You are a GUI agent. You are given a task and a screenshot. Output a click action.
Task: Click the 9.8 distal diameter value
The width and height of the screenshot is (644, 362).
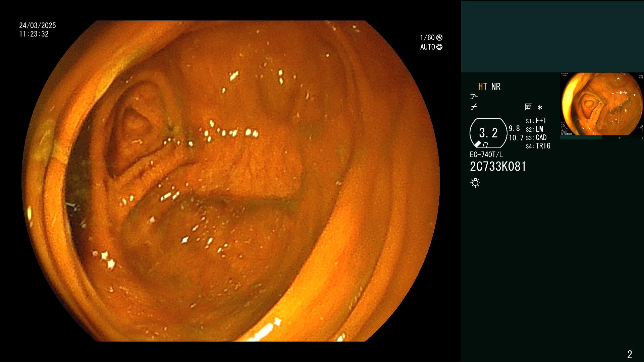point(514,128)
